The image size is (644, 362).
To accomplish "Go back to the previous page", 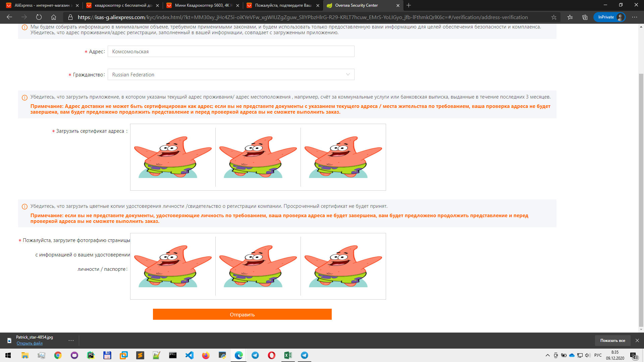I will [9, 17].
